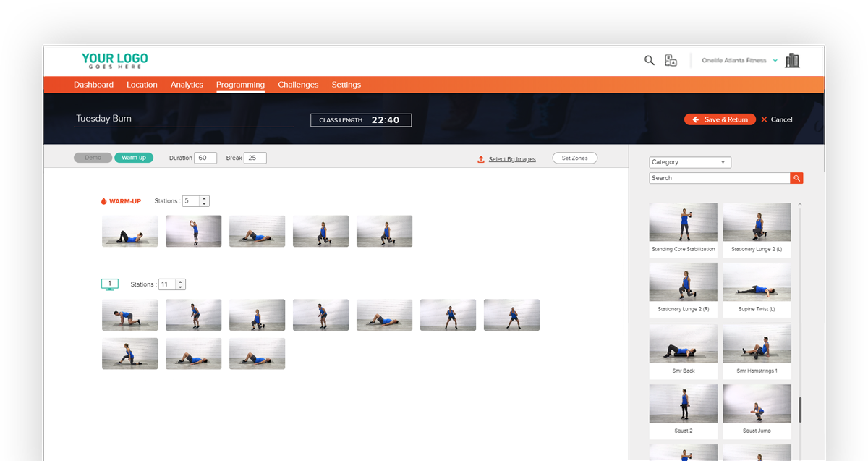Click the first thumbnail under screen 1
Screen dimensions: 868x461
[x=130, y=316]
